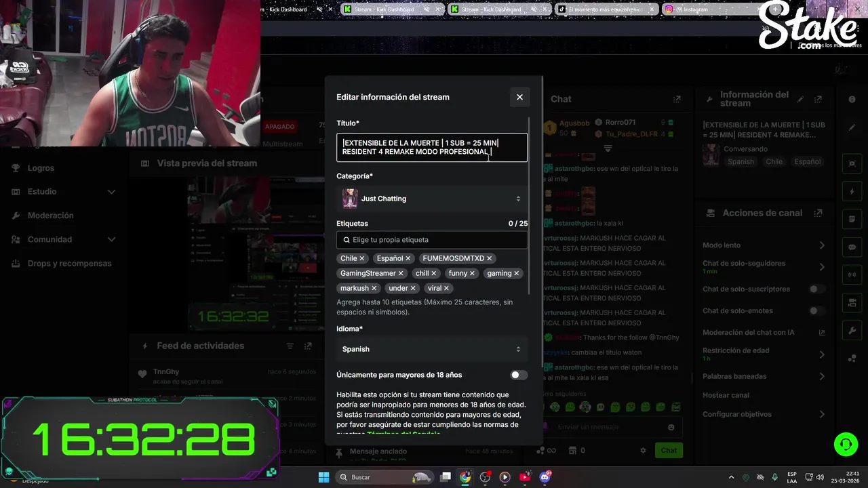Remove the under tag
Viewport: 868px width, 488px height.
[x=413, y=288]
